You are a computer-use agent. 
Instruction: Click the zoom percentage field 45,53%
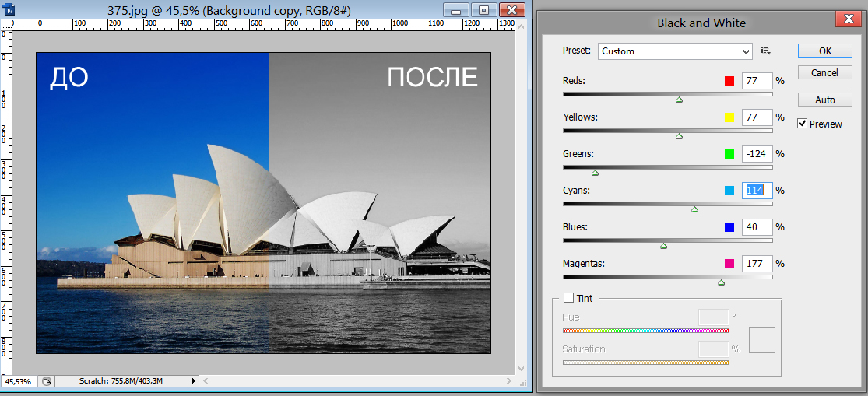point(19,381)
